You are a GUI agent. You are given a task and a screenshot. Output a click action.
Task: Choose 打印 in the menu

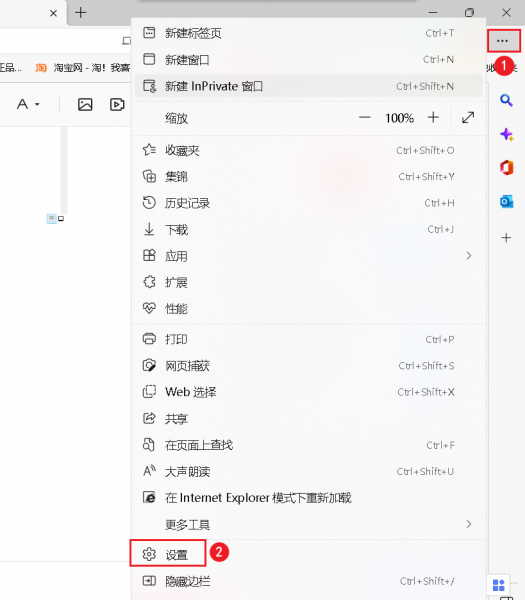(x=308, y=339)
